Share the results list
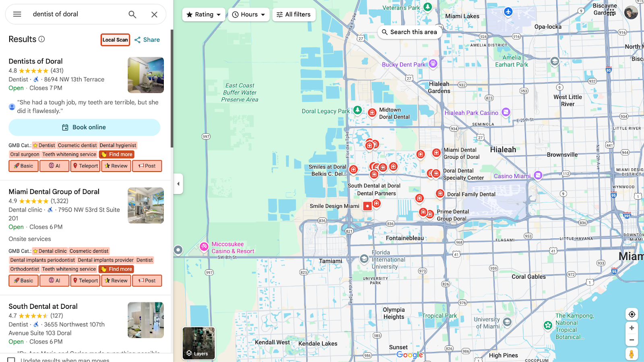The width and height of the screenshot is (644, 362). tap(147, 40)
